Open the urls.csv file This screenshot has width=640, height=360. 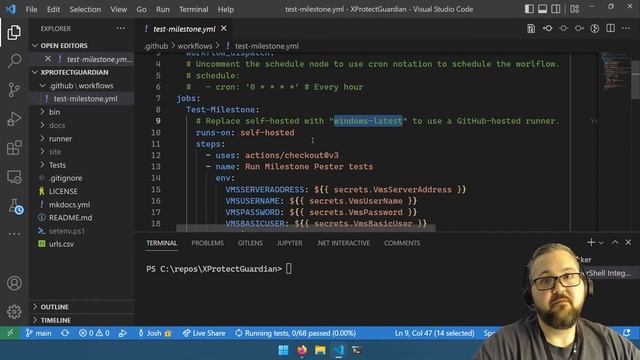point(61,244)
